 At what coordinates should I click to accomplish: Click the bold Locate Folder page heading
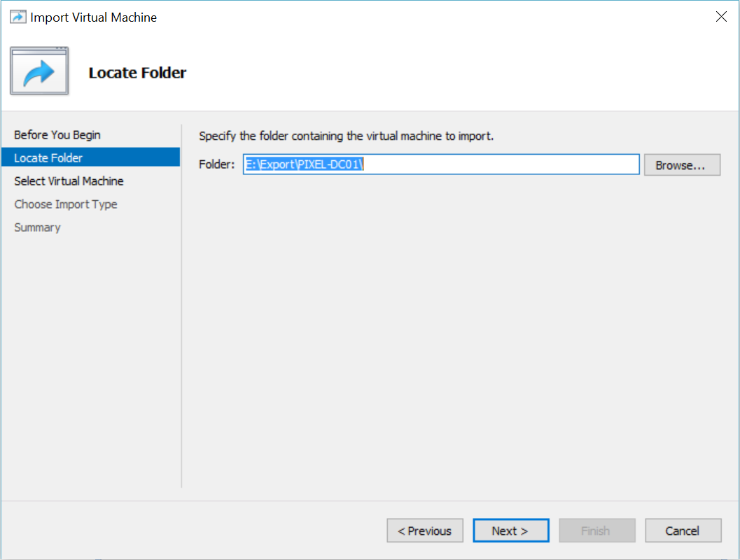click(x=137, y=73)
